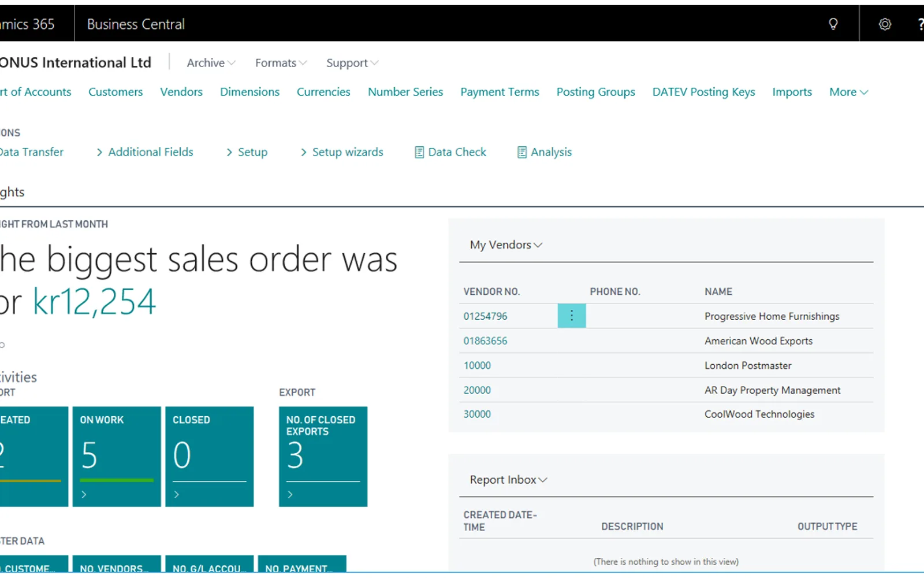Open the No. of Closed Exports tile
924x578 pixels.
[323, 457]
